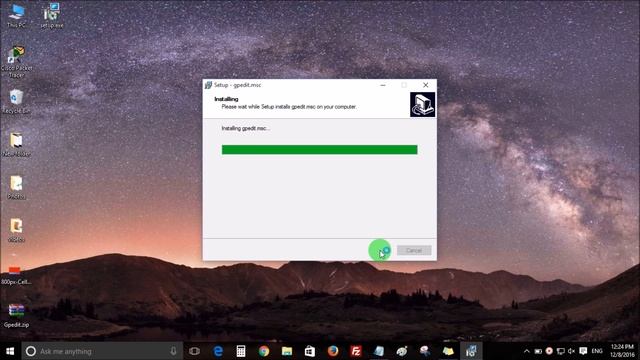Open the Windows Store from the taskbar

(x=310, y=351)
